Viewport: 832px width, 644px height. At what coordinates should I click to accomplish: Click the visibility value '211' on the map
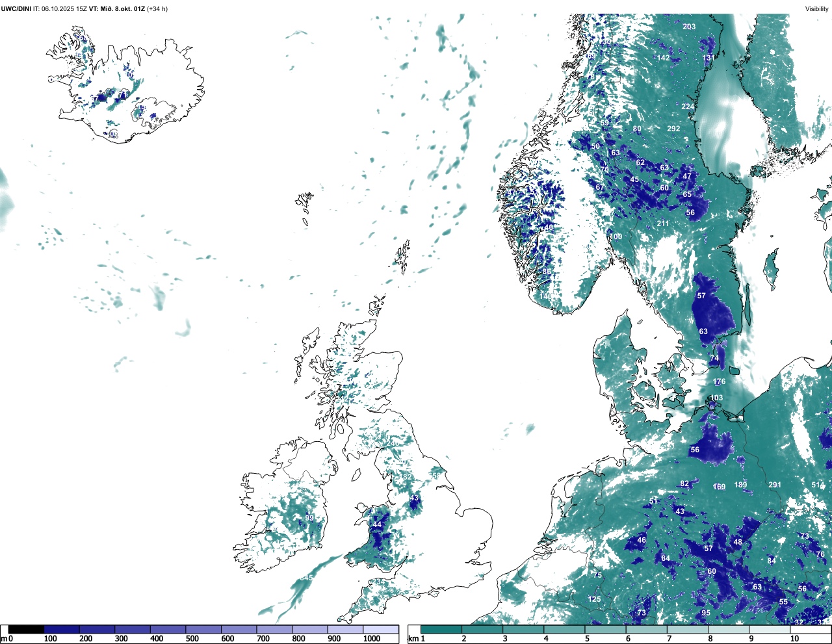pyautogui.click(x=662, y=224)
